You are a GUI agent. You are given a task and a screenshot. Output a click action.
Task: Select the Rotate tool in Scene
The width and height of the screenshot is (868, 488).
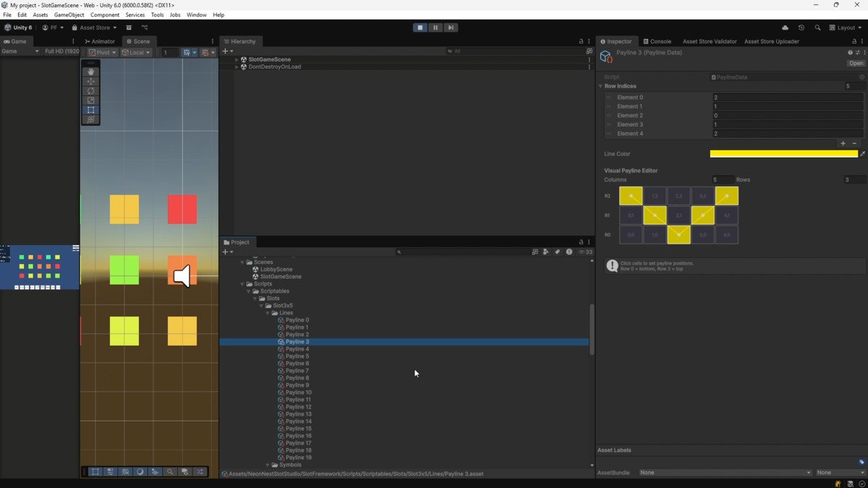(x=90, y=90)
